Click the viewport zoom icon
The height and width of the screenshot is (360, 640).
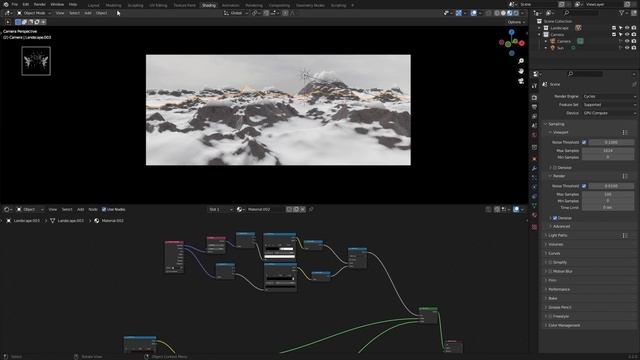coord(521,61)
